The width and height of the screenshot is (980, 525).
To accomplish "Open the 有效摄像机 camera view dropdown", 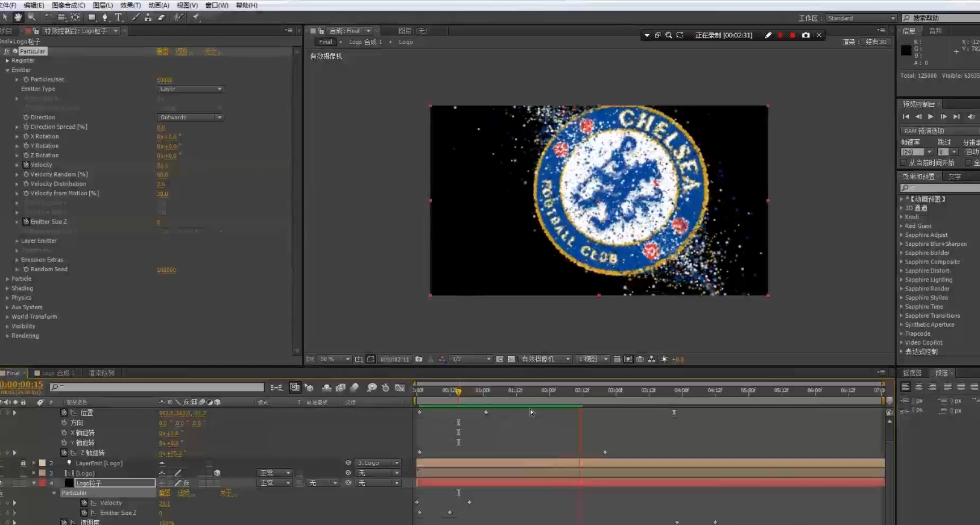I will point(545,359).
